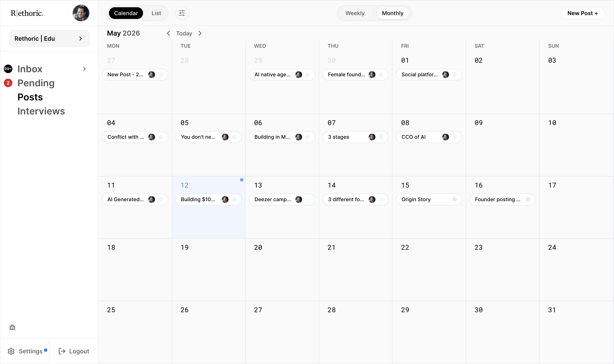Click author avatar on 'Conflict with ...' post

(x=152, y=137)
